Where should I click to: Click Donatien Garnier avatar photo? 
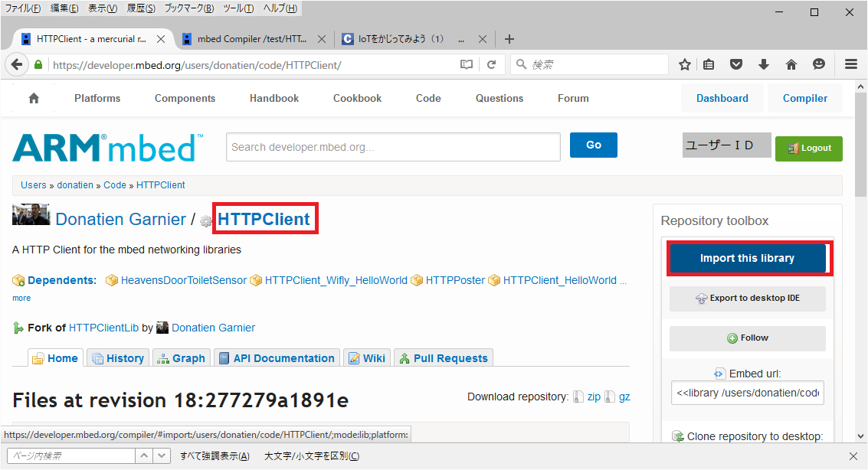click(x=31, y=214)
